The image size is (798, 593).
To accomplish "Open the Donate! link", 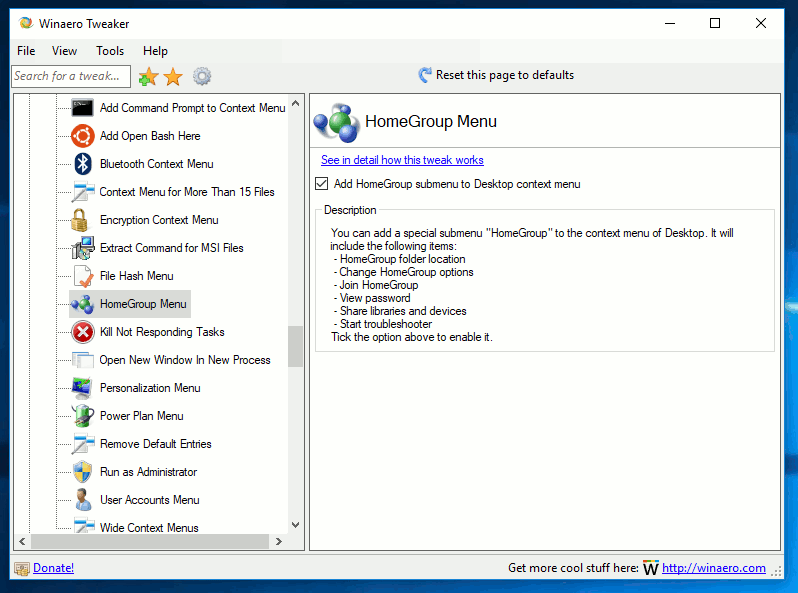I will point(53,568).
